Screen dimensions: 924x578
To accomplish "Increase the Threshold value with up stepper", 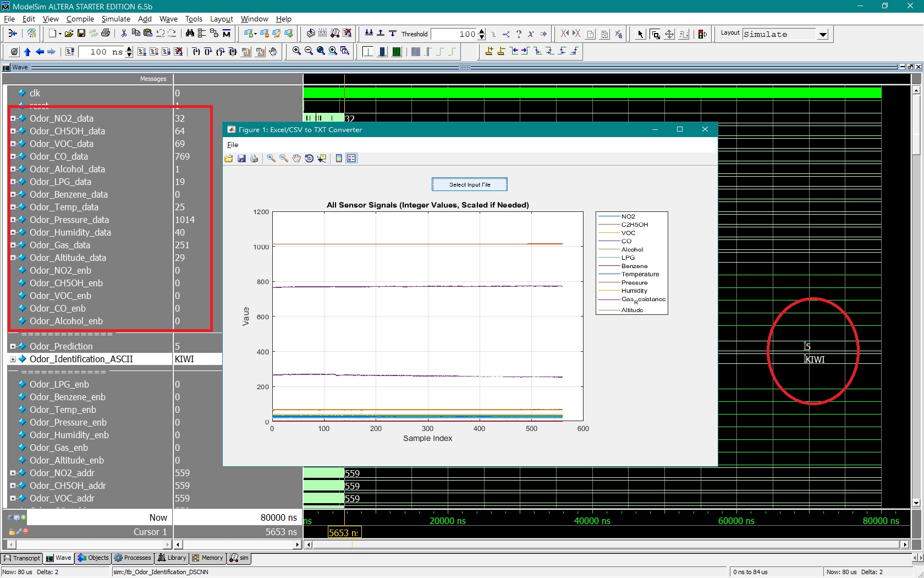I will pyautogui.click(x=482, y=31).
